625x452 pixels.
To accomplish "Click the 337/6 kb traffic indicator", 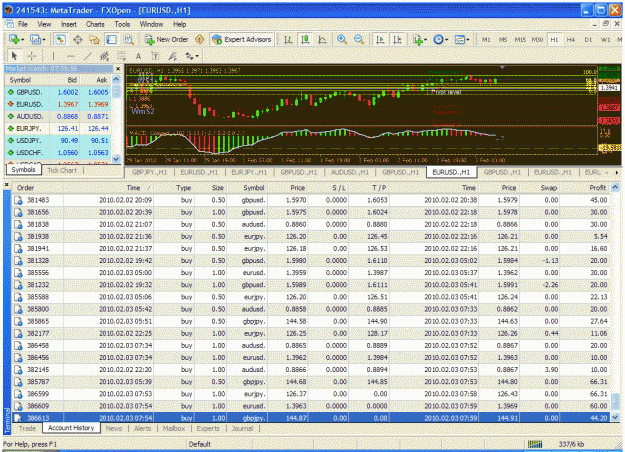I will 571,444.
